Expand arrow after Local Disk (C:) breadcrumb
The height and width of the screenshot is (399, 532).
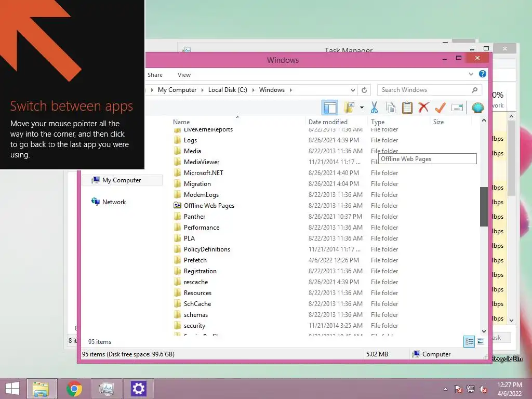[x=253, y=90]
